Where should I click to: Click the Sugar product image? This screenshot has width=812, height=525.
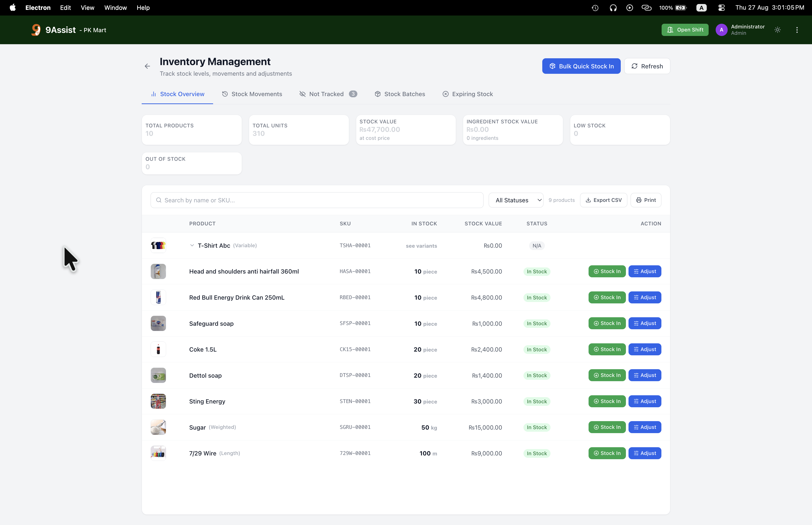[x=158, y=427]
